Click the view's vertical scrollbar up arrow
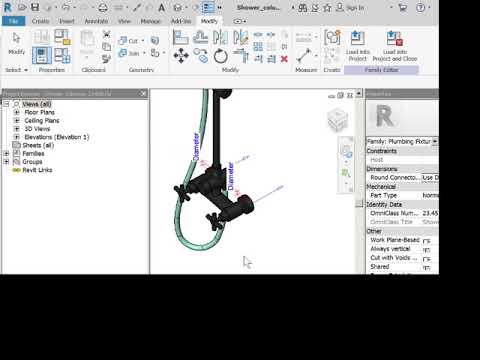The image size is (480, 360). 359,93
